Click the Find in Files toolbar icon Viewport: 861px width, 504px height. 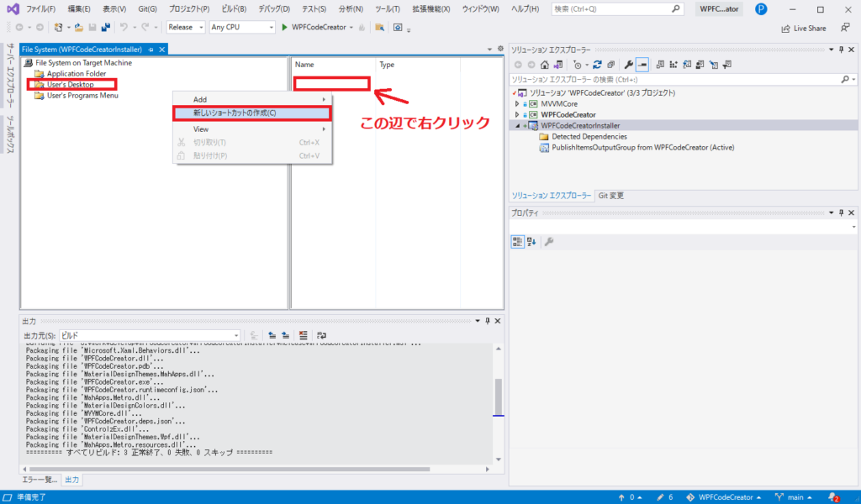click(379, 28)
